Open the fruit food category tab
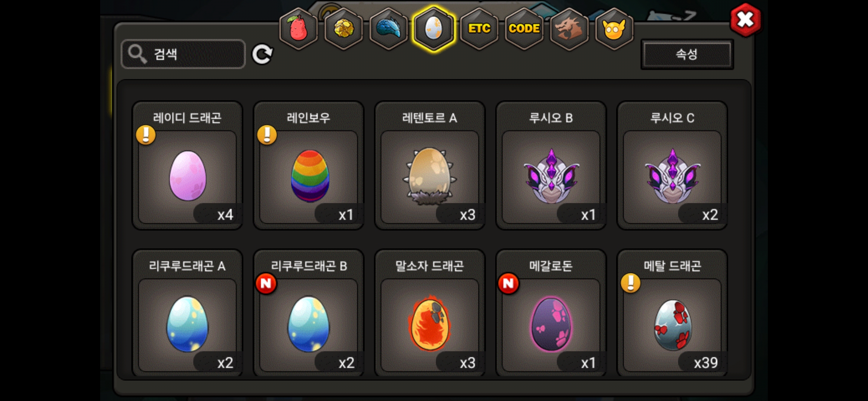The width and height of the screenshot is (868, 401). 299,29
